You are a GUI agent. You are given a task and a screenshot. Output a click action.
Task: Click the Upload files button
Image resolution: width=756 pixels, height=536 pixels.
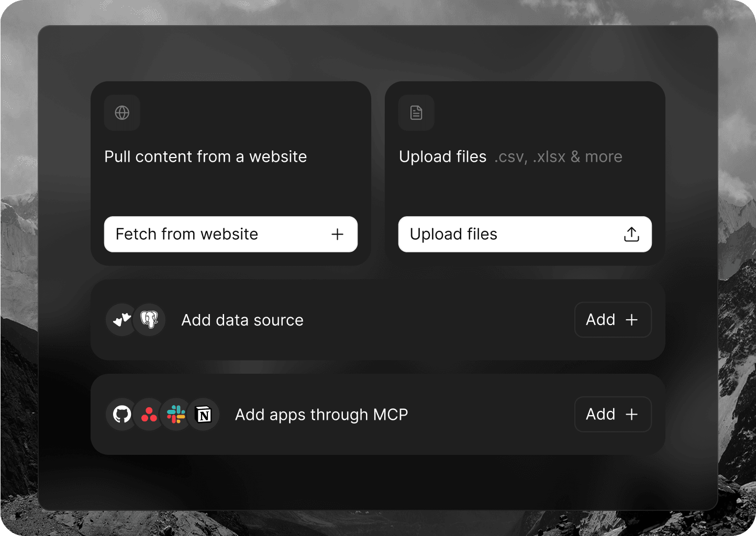pyautogui.click(x=525, y=234)
